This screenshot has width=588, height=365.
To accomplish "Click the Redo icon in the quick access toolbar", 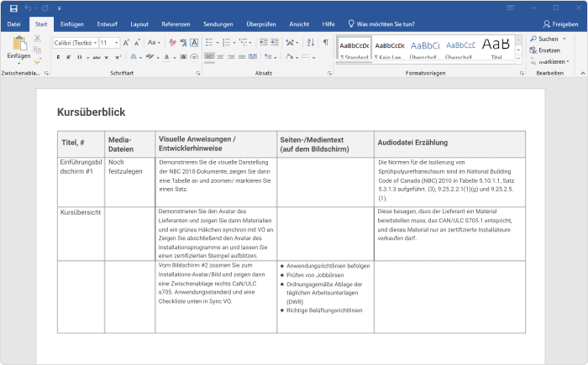I will tap(45, 8).
